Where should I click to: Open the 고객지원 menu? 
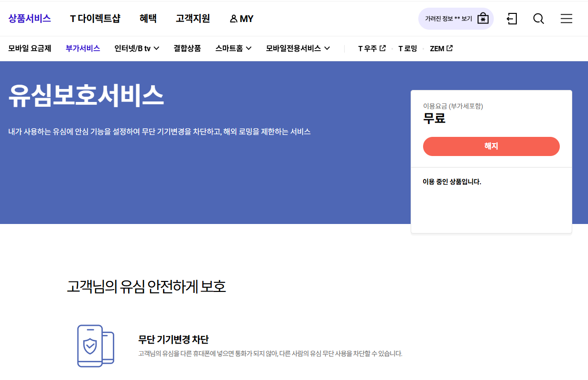[193, 18]
